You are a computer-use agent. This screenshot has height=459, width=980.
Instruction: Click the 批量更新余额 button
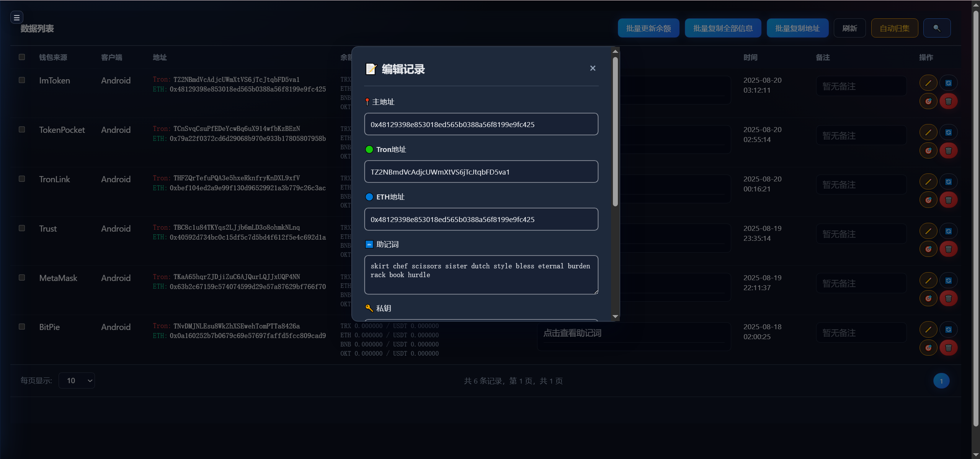[648, 28]
